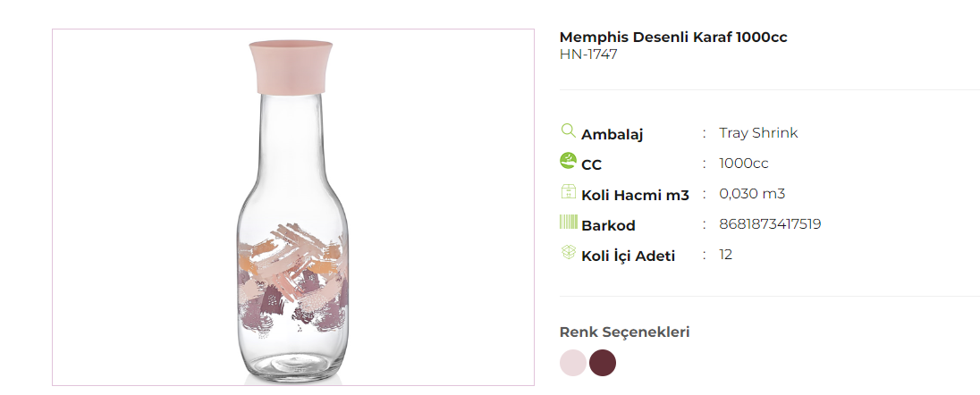Click the green leaf icon next to CC
980x395 pixels.
[x=568, y=161]
